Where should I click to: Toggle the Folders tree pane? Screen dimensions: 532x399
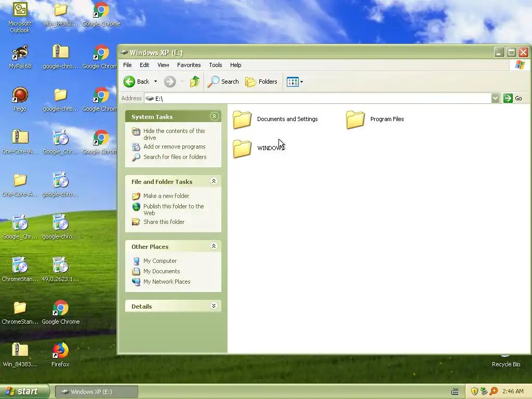pos(261,82)
